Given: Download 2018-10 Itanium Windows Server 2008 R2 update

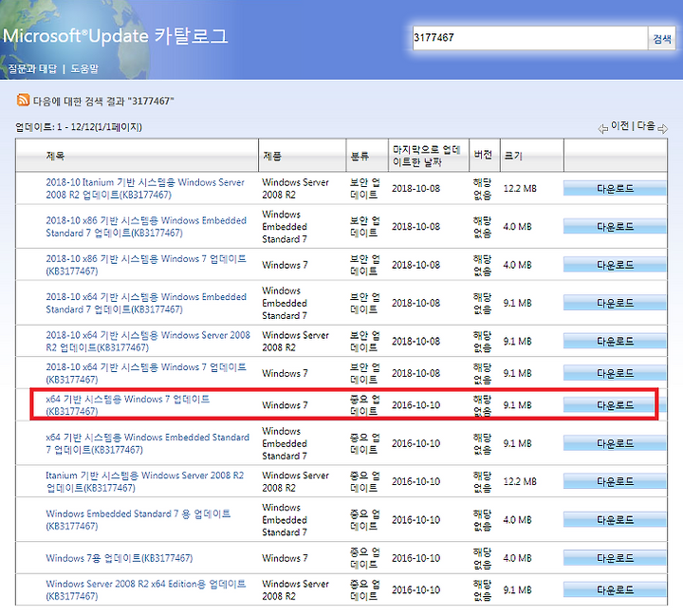Looking at the screenshot, I should [x=615, y=188].
